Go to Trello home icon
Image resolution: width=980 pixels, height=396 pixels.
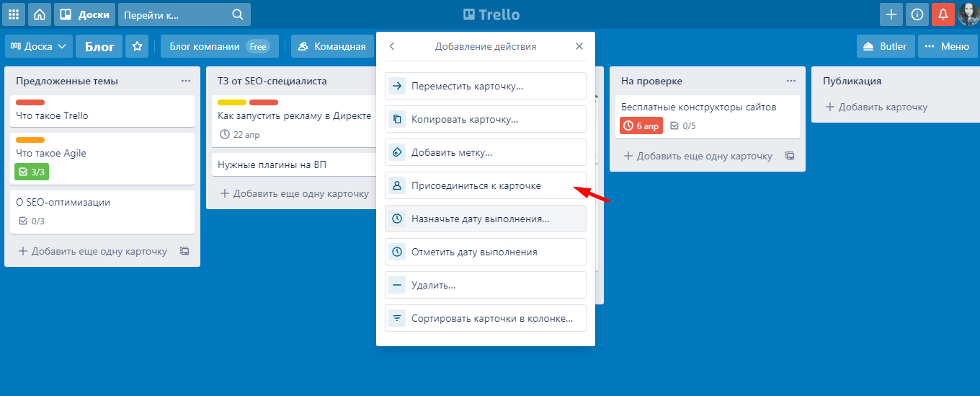coord(40,14)
